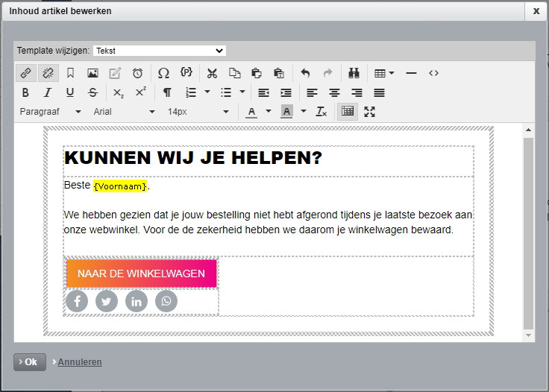
Task: Close the Inhoud artikel bewerken dialog
Action: 536,11
